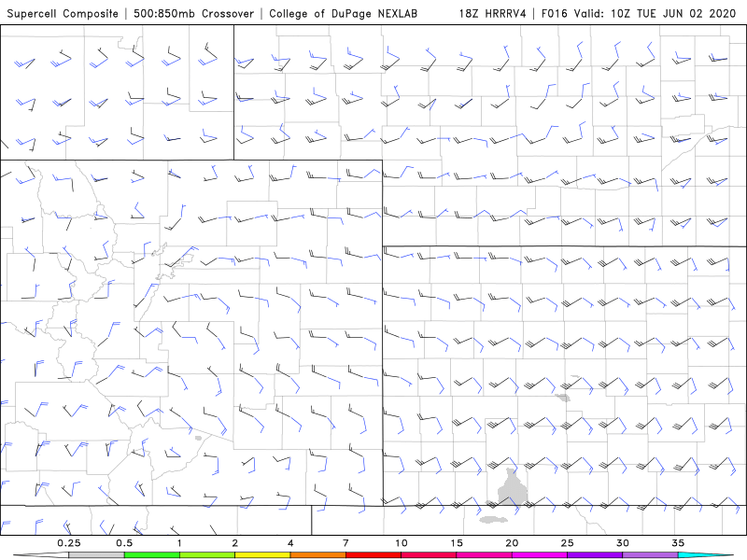
Task: Click the purple legend swatch between 25 and 30
Action: pyautogui.click(x=595, y=555)
